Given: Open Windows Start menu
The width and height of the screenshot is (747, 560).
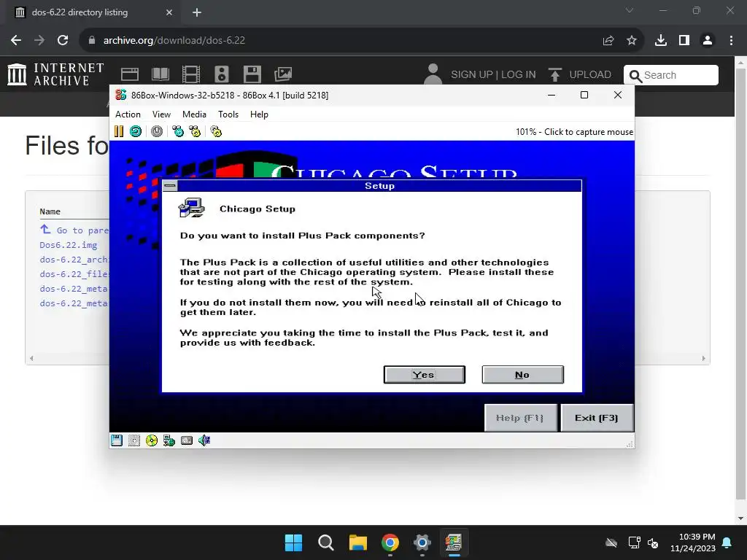Looking at the screenshot, I should pos(293,542).
